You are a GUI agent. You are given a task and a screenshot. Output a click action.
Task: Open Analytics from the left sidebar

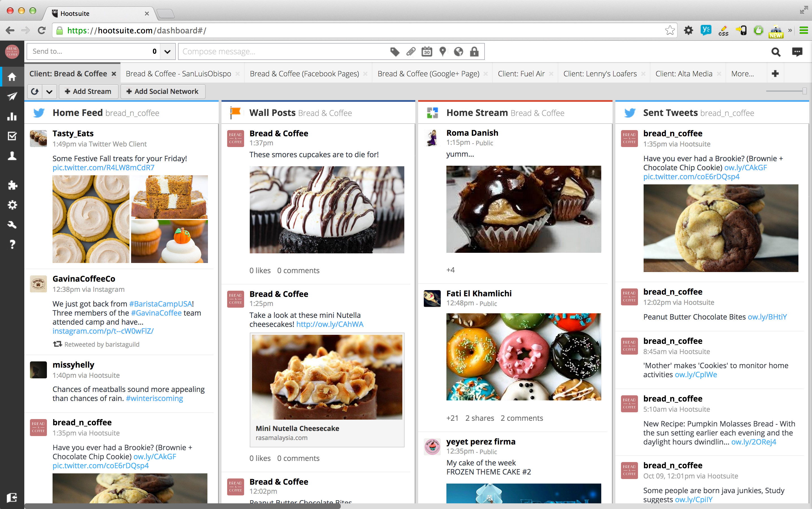(12, 116)
